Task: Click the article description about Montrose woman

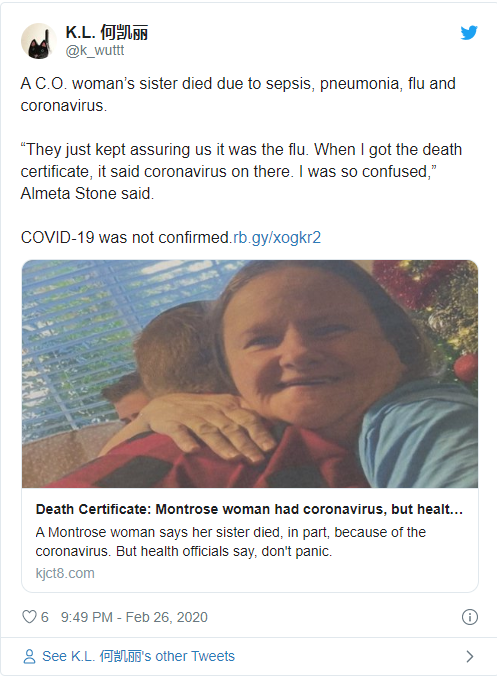Action: click(x=231, y=542)
